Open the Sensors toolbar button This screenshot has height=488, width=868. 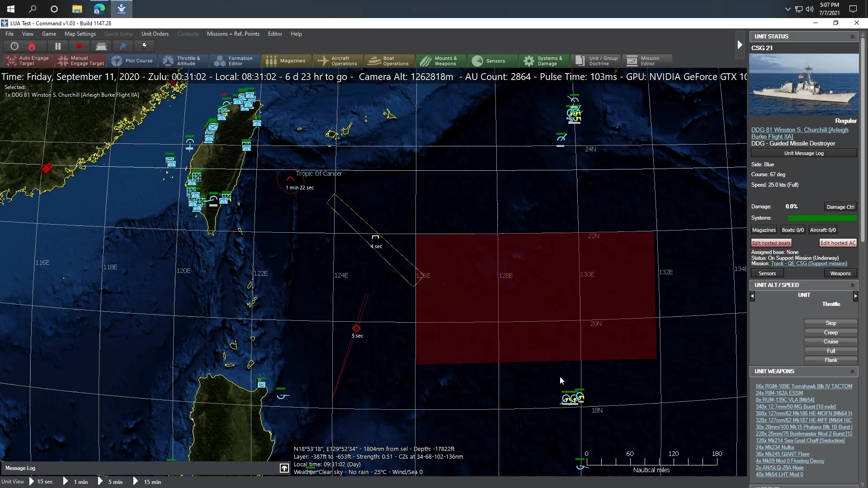492,61
